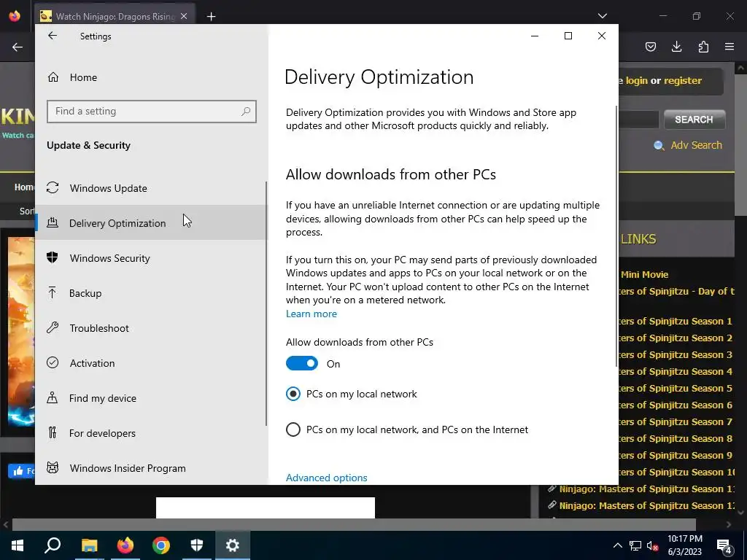Open Windows Security section
This screenshot has height=560, width=747.
pyautogui.click(x=151, y=258)
